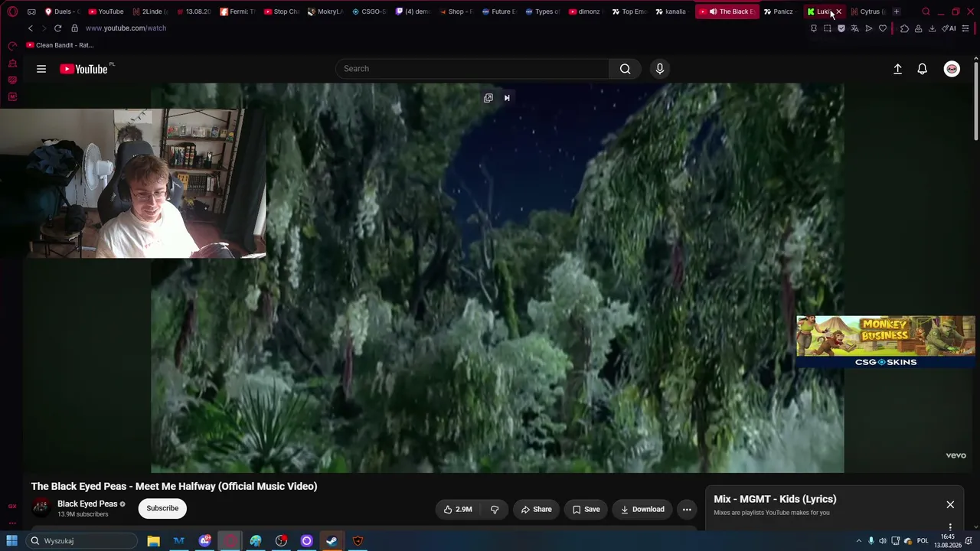Switch to the CSGO-S tab
This screenshot has height=551, width=980.
(369, 11)
